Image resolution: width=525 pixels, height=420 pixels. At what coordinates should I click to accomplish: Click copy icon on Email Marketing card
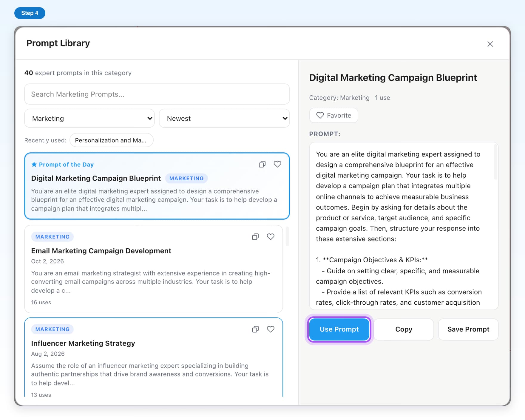click(255, 237)
